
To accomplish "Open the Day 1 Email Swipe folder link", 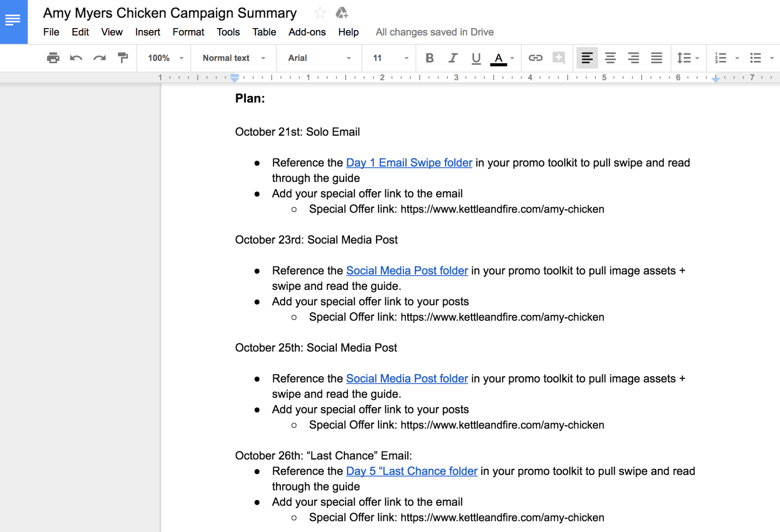I will 409,163.
